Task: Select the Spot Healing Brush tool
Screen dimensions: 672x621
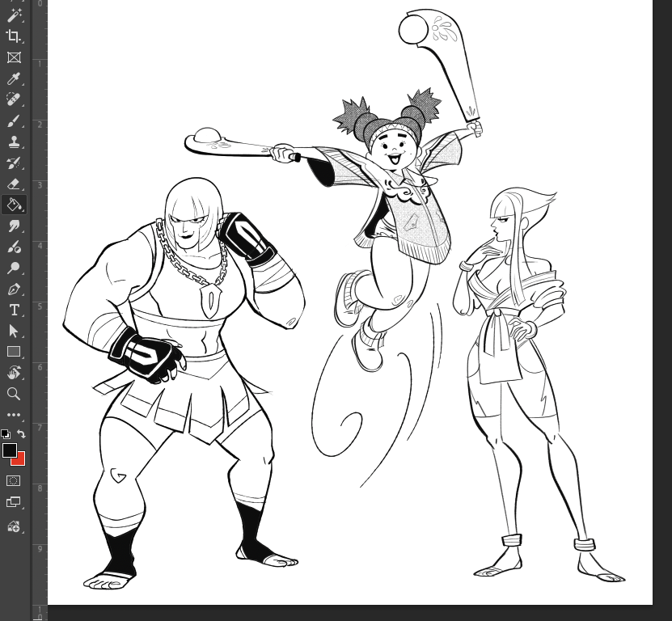Action: click(13, 99)
